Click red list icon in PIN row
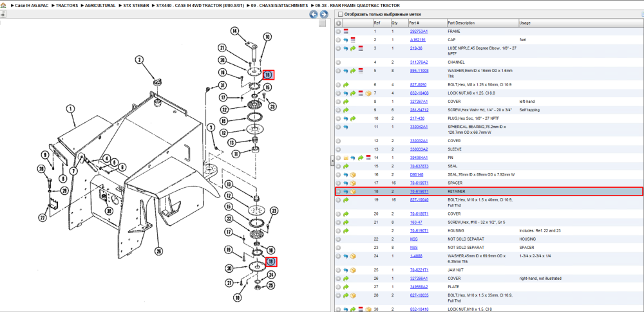The height and width of the screenshot is (312, 644). (x=368, y=158)
